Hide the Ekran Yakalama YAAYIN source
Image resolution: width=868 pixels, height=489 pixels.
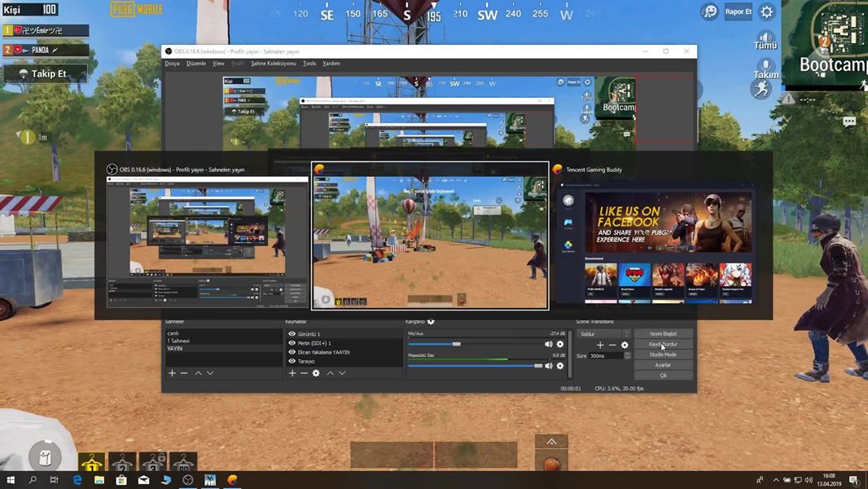(292, 351)
